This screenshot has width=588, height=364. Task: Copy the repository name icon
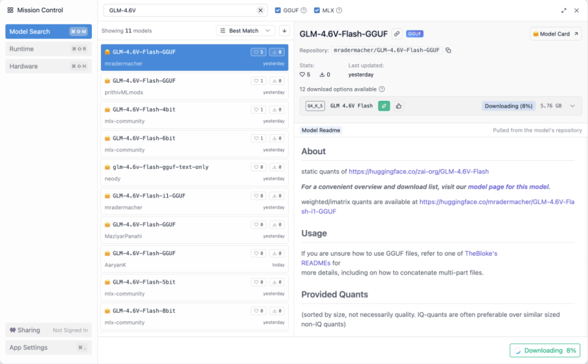click(448, 50)
